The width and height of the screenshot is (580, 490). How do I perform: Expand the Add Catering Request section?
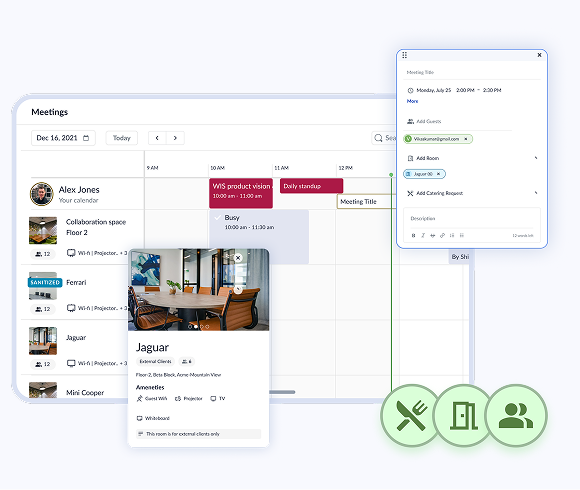point(536,193)
